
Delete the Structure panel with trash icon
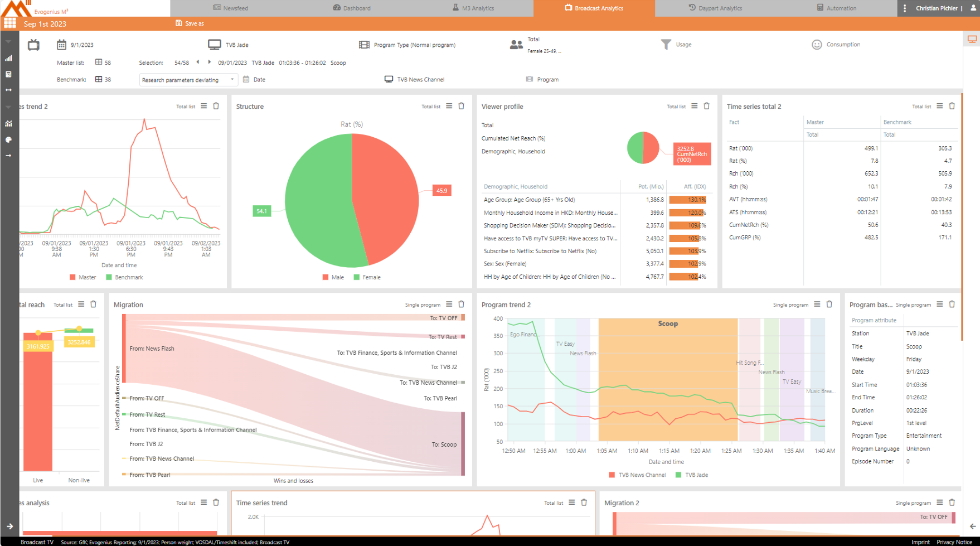tap(462, 106)
